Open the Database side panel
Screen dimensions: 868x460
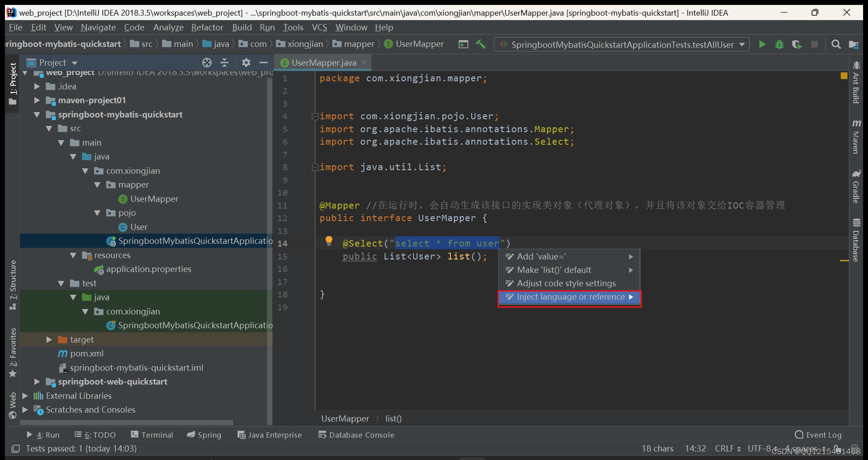coord(855,240)
